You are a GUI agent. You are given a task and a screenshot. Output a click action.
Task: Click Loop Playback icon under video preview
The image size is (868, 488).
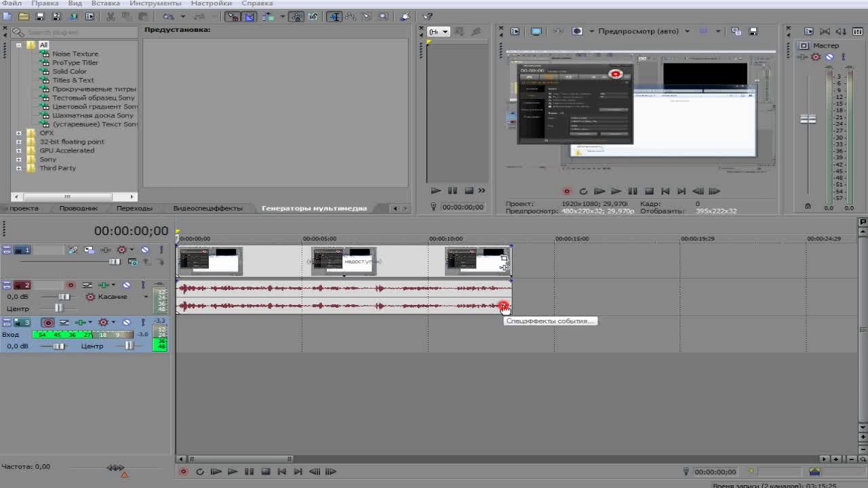(x=583, y=191)
